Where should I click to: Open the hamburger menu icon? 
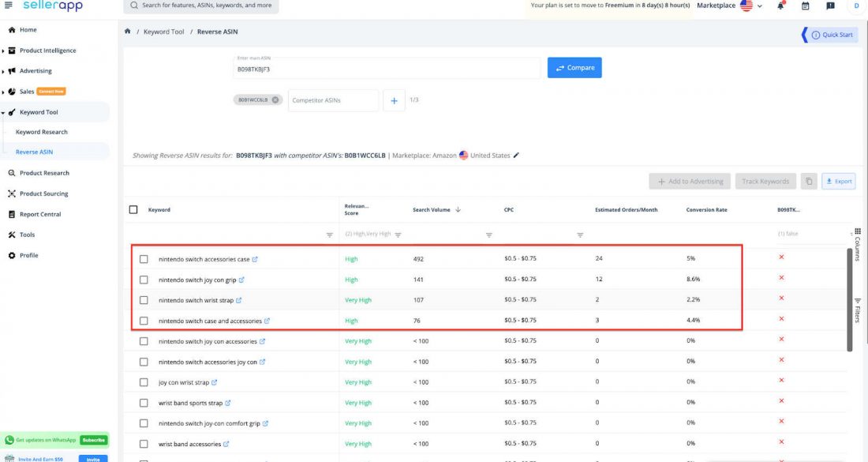pos(9,5)
